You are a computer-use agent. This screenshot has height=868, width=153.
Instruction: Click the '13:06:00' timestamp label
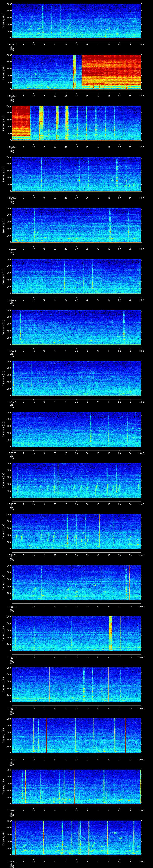(12, 300)
